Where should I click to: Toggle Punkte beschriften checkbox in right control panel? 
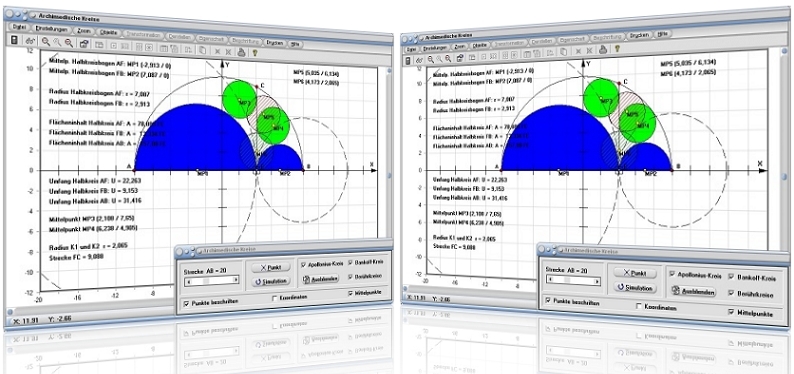point(548,300)
